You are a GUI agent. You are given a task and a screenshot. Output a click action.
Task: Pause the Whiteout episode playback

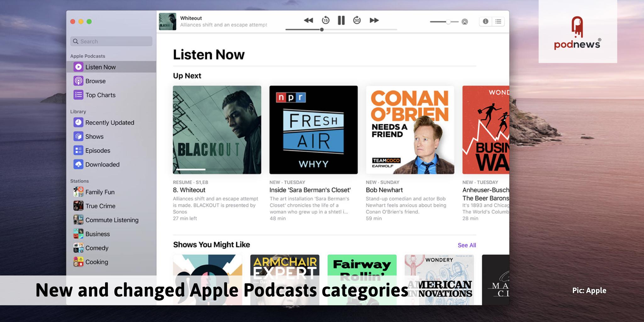[x=341, y=20]
